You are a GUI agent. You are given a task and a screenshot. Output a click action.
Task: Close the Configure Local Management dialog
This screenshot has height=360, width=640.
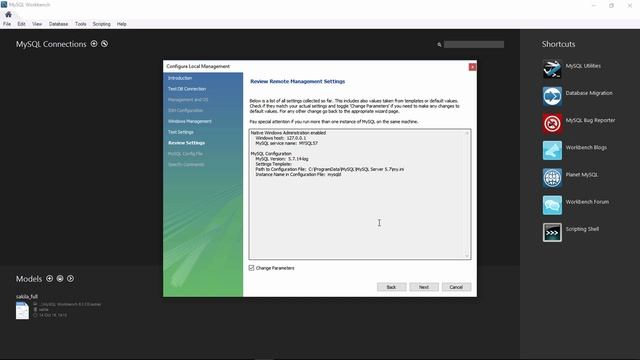tap(472, 67)
